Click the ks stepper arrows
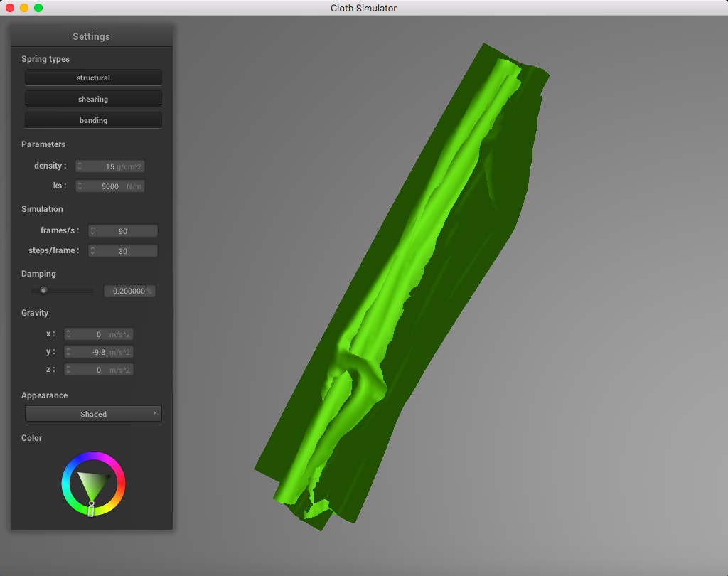The height and width of the screenshot is (576, 728). point(80,186)
